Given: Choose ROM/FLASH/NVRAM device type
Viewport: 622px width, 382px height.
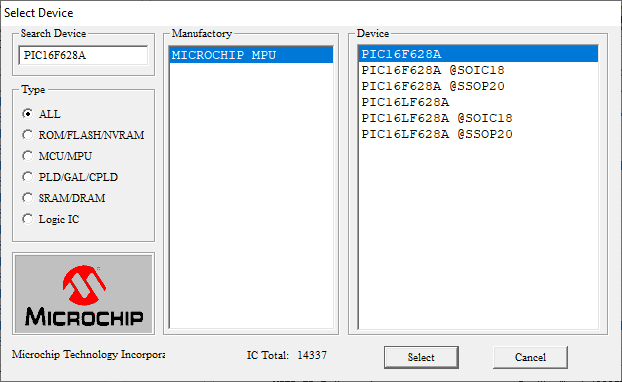Looking at the screenshot, I should click(x=27, y=135).
